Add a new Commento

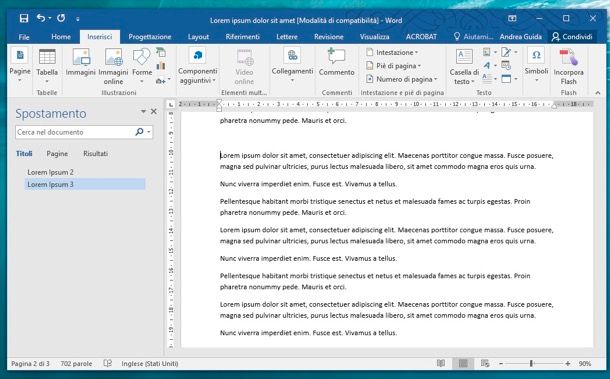(337, 62)
